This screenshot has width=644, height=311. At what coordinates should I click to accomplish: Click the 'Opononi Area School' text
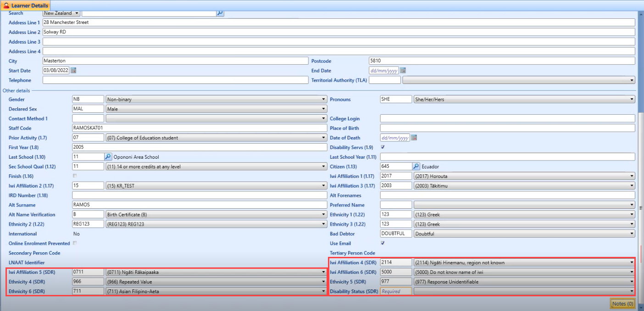pyautogui.click(x=136, y=157)
